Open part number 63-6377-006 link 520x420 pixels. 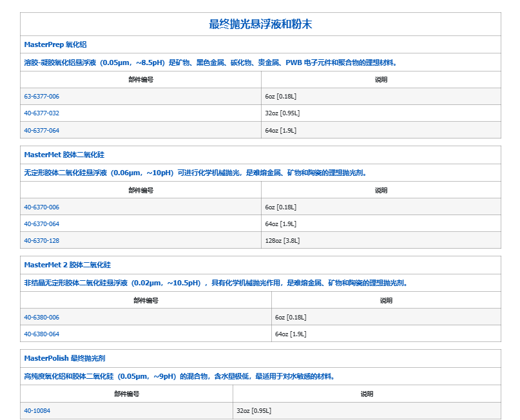pos(41,97)
